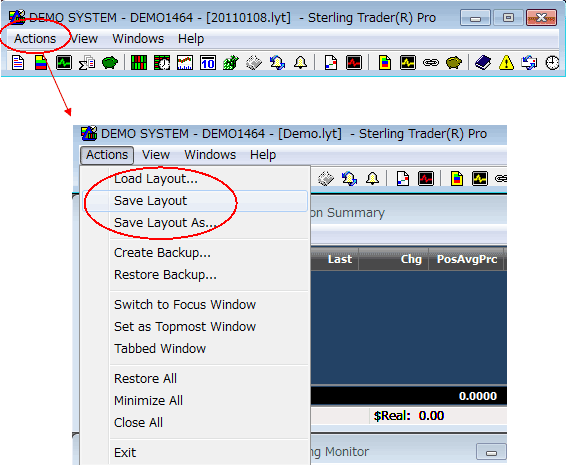Click the calendar icon showing 10
566x465 pixels.
tap(208, 63)
